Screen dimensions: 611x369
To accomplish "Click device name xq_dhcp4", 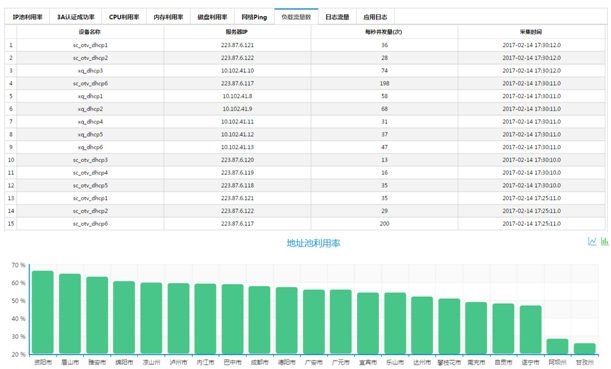I will click(x=90, y=122).
